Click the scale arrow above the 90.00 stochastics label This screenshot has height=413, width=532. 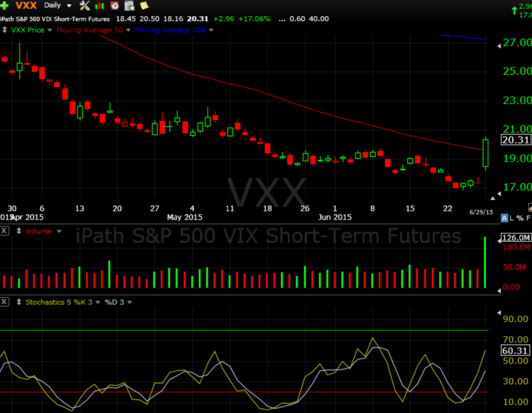499,313
